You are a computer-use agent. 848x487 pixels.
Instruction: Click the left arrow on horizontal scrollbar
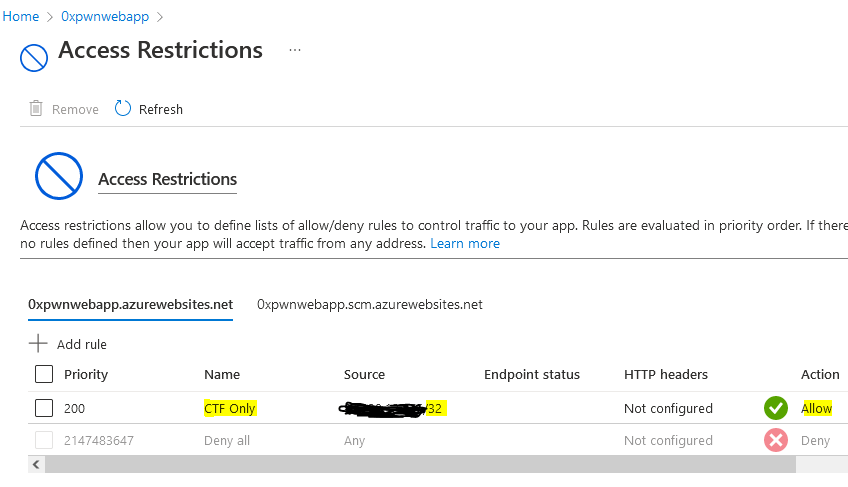[37, 465]
